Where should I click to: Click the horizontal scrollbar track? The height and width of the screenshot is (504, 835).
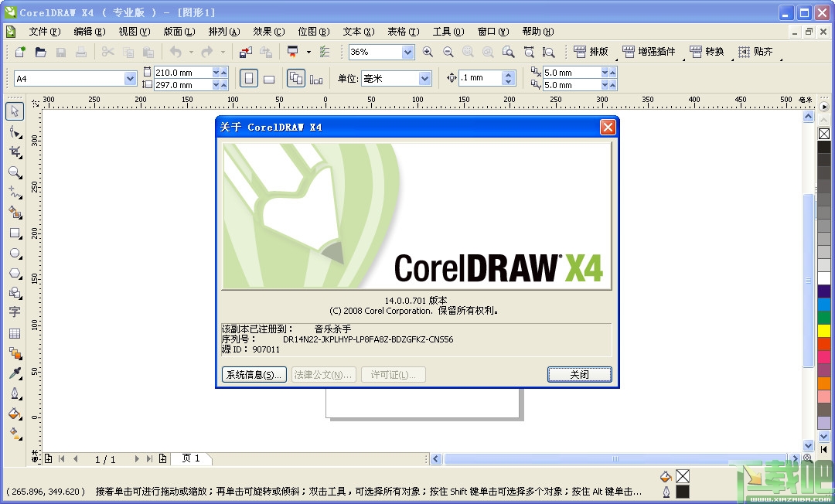(x=615, y=458)
